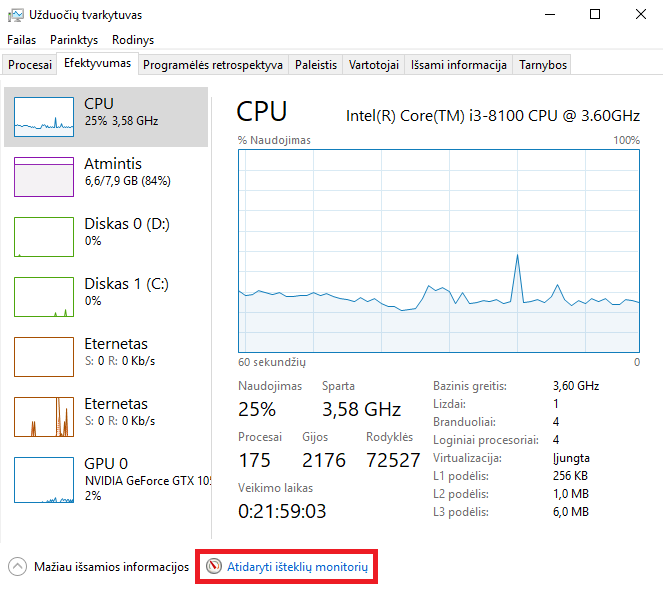Open the Išsami informacija tab
The width and height of the screenshot is (663, 590).
point(459,65)
